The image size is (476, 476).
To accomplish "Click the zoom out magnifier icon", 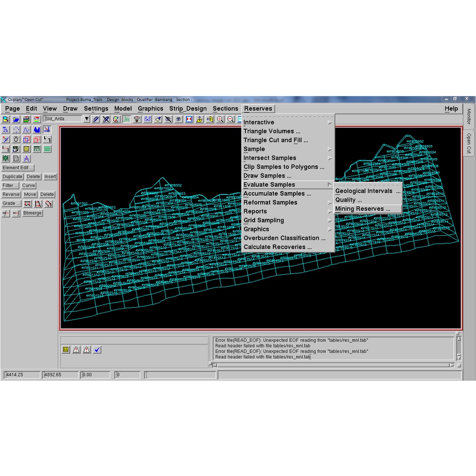I will (x=231, y=119).
